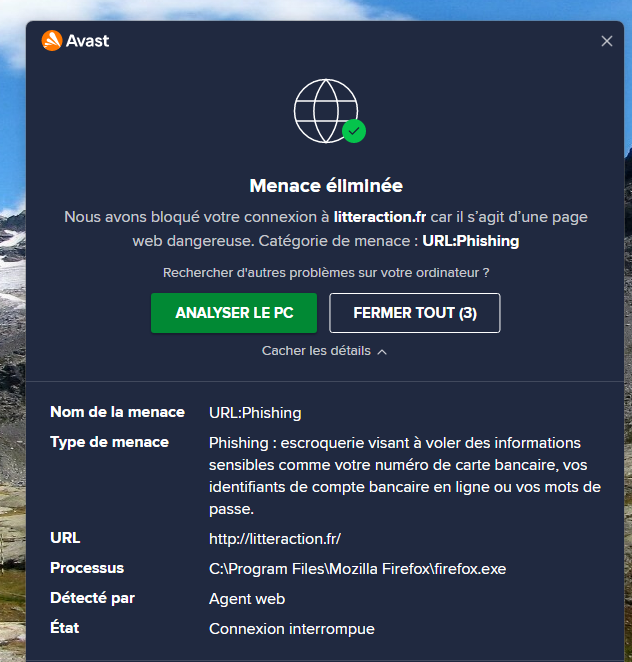Click the firefox.exe process path

coord(357,569)
